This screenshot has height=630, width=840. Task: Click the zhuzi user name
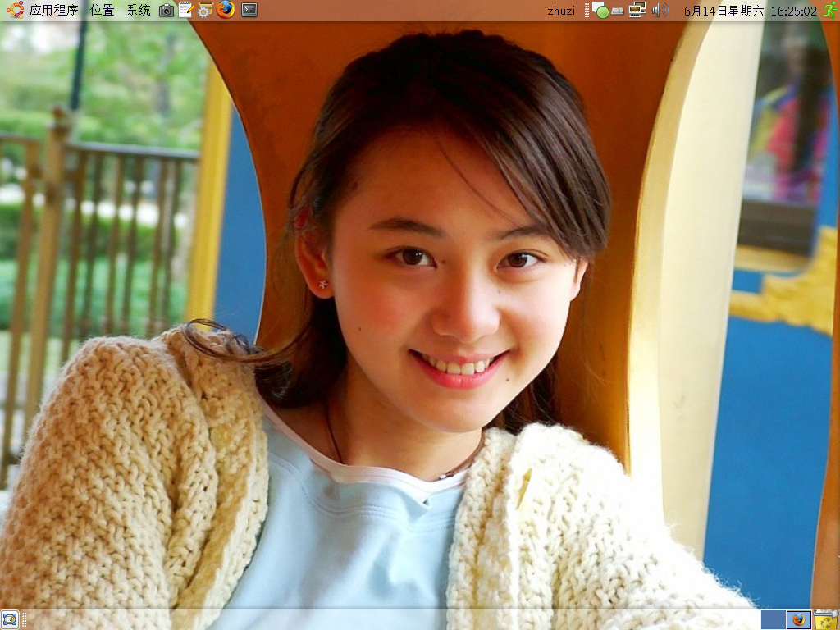point(561,11)
